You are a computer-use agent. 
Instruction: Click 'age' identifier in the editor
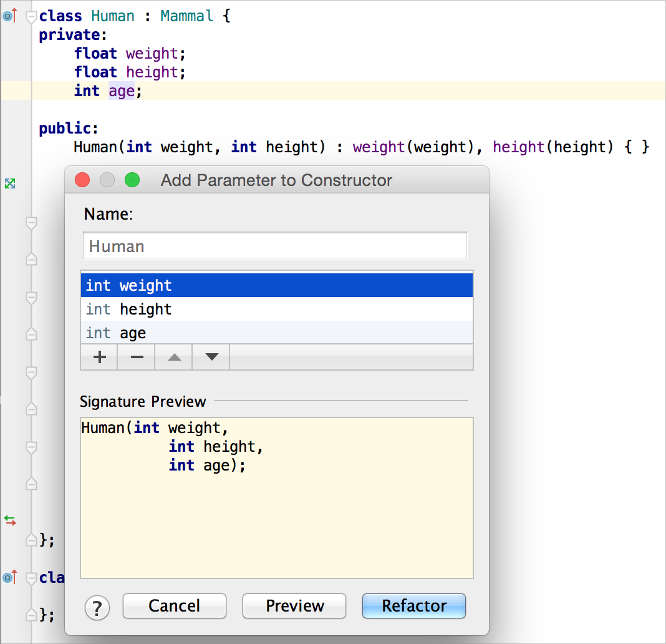(122, 91)
